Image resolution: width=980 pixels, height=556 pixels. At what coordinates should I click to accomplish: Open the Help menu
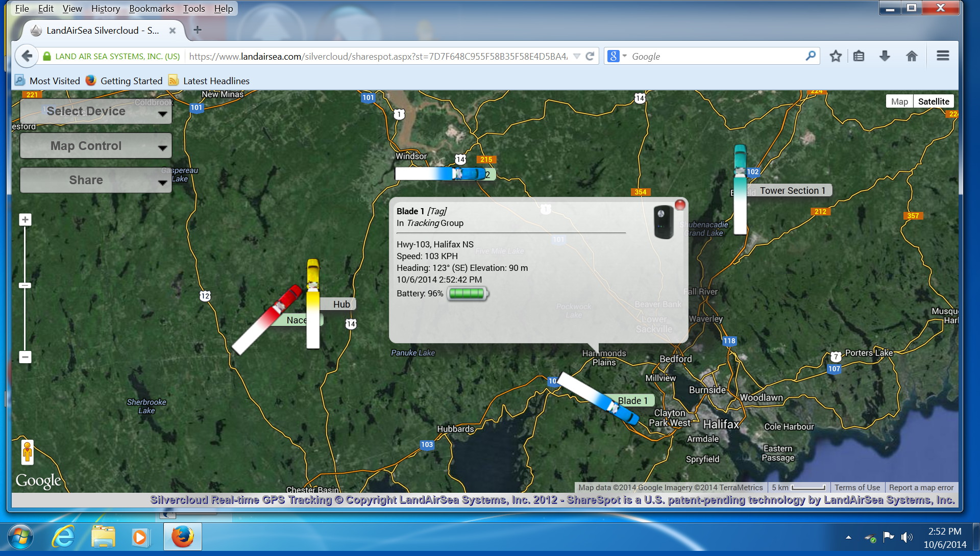tap(224, 9)
